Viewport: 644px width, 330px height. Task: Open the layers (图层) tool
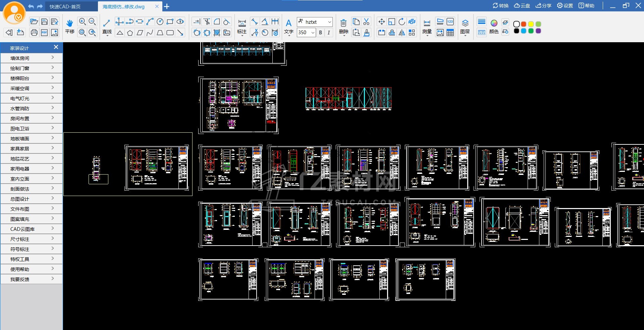(465, 23)
